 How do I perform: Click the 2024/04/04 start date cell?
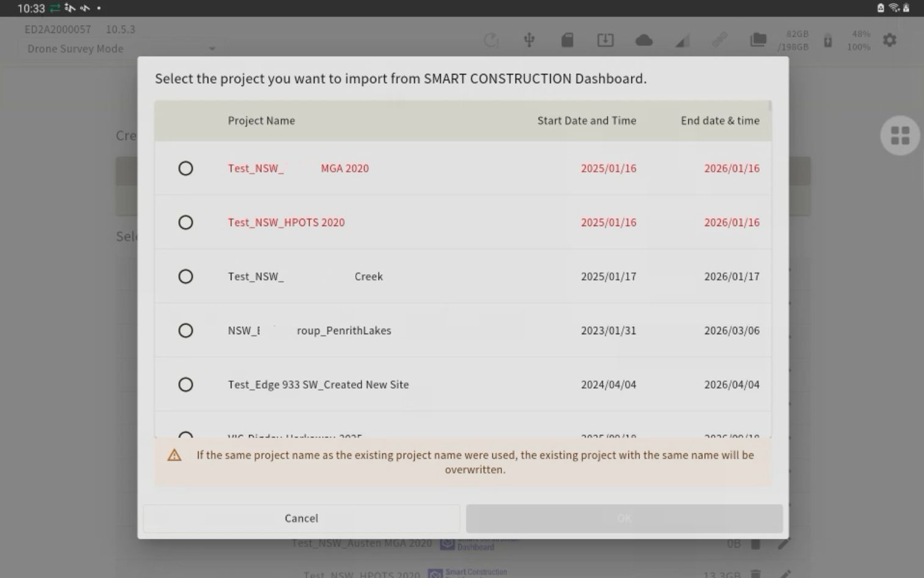click(x=608, y=385)
